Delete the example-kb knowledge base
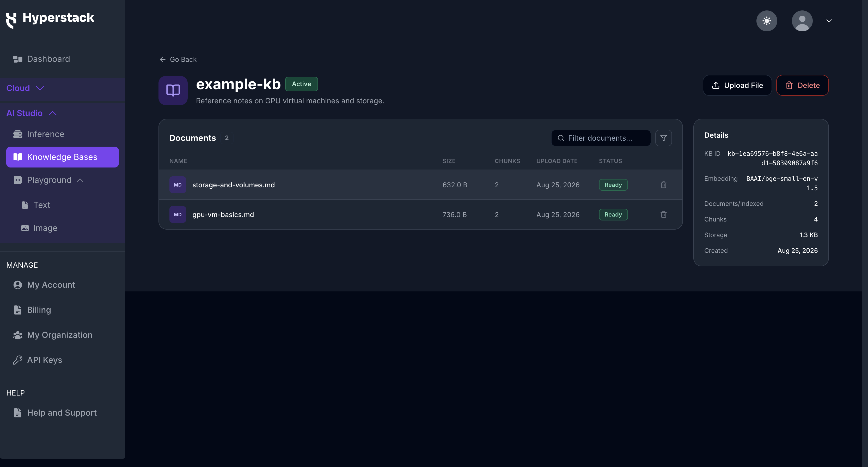 tap(802, 85)
